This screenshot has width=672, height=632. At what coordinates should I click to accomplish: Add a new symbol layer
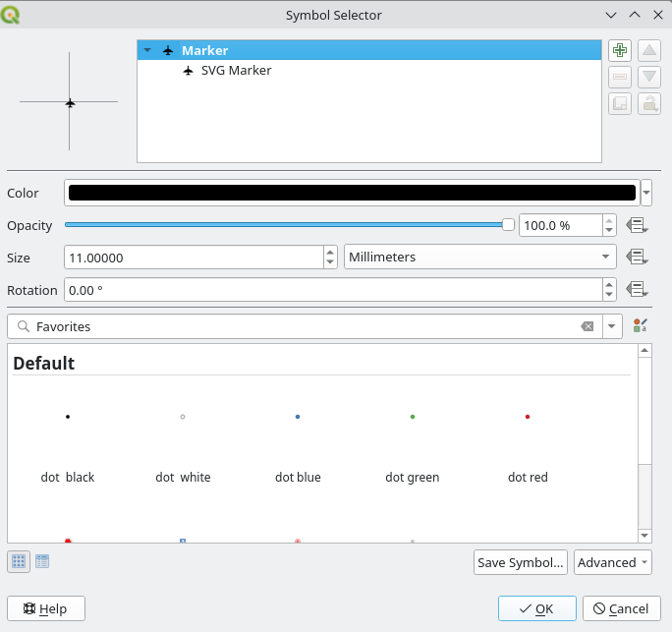pos(619,50)
